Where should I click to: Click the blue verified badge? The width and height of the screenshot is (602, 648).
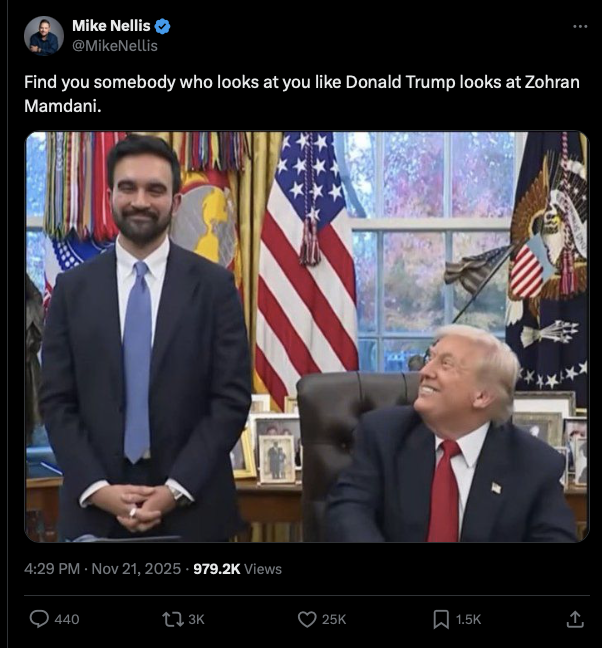point(162,26)
